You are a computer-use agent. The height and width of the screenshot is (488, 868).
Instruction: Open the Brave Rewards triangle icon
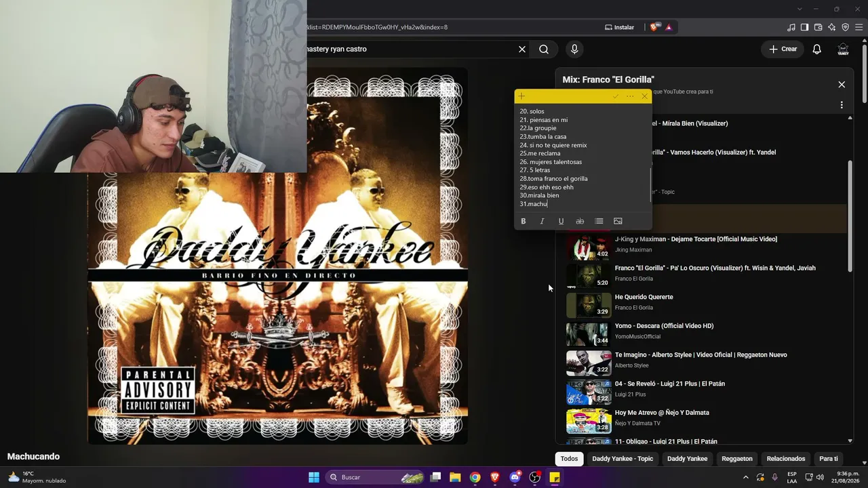[669, 27]
